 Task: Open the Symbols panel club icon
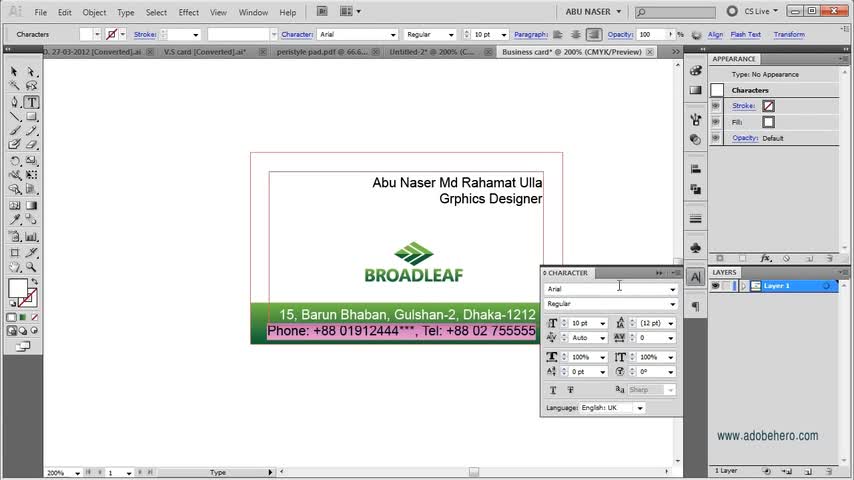click(x=696, y=248)
